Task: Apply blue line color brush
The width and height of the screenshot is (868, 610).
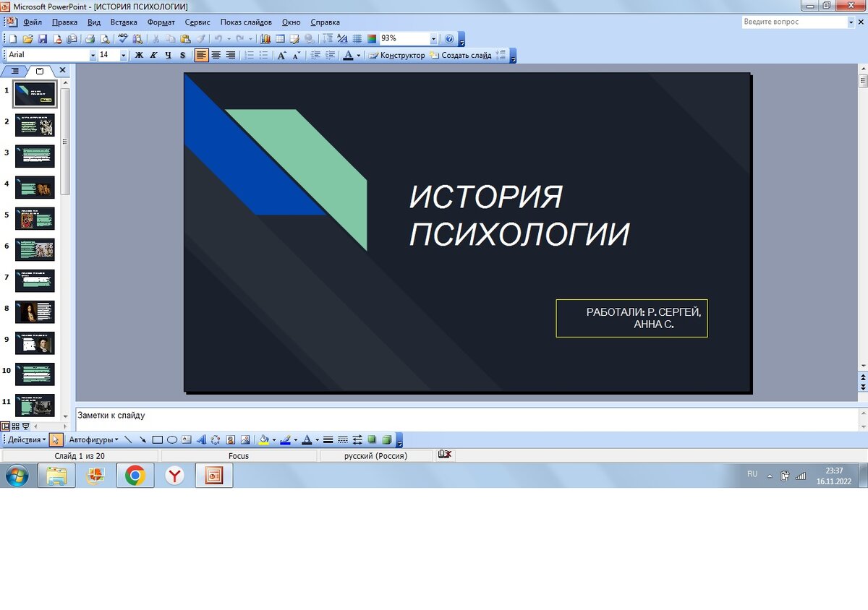Action: tap(285, 439)
